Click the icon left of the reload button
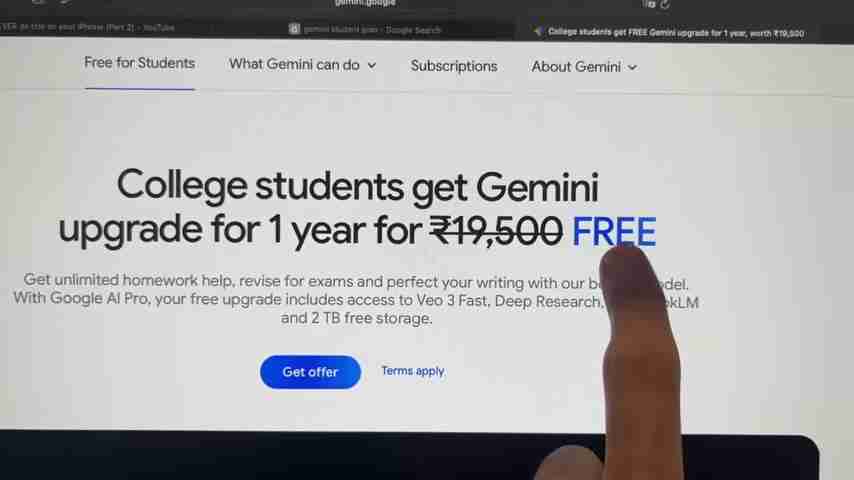 tap(650, 4)
